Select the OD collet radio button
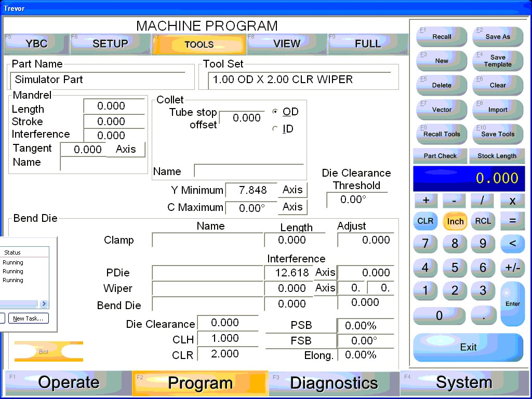This screenshot has width=532, height=399. [275, 112]
